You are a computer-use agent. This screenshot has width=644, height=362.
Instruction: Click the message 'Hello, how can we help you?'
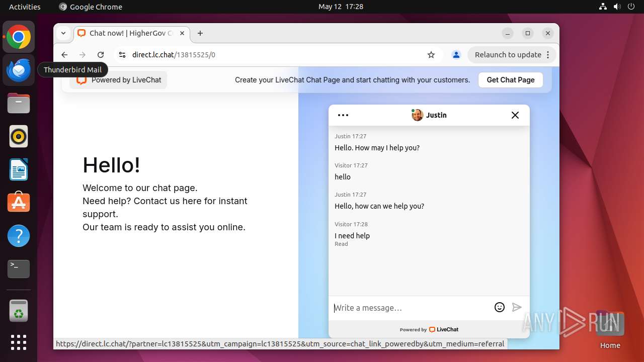coord(379,206)
